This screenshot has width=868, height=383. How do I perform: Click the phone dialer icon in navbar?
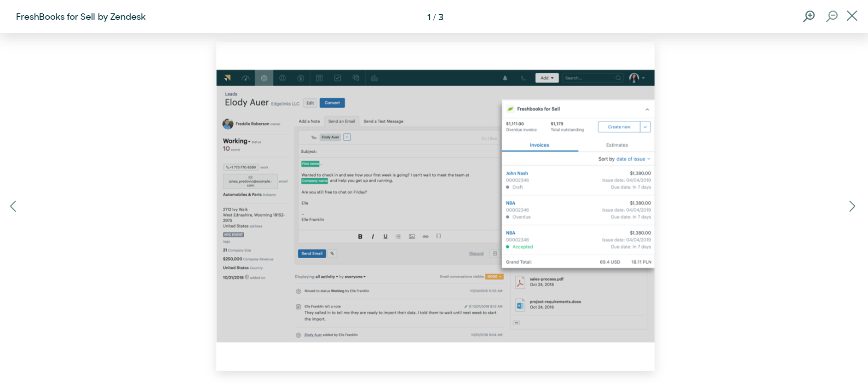point(523,78)
